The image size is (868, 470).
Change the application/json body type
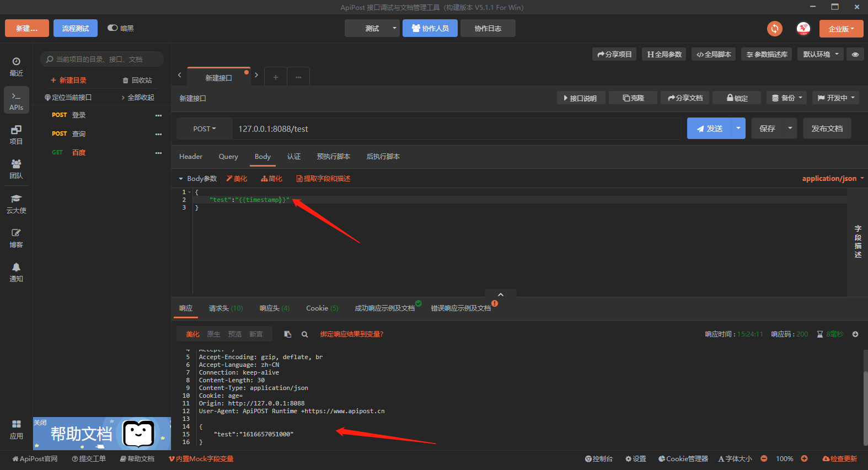(833, 178)
